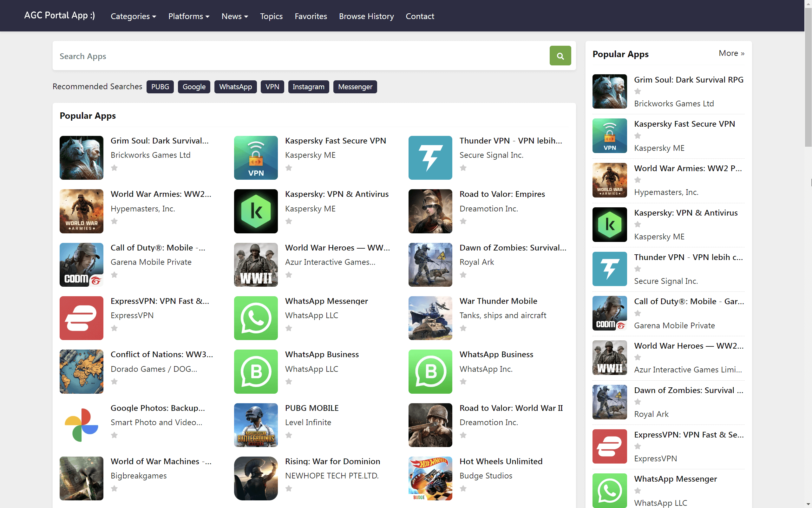Open the Favorites nav item
812x508 pixels.
(311, 16)
